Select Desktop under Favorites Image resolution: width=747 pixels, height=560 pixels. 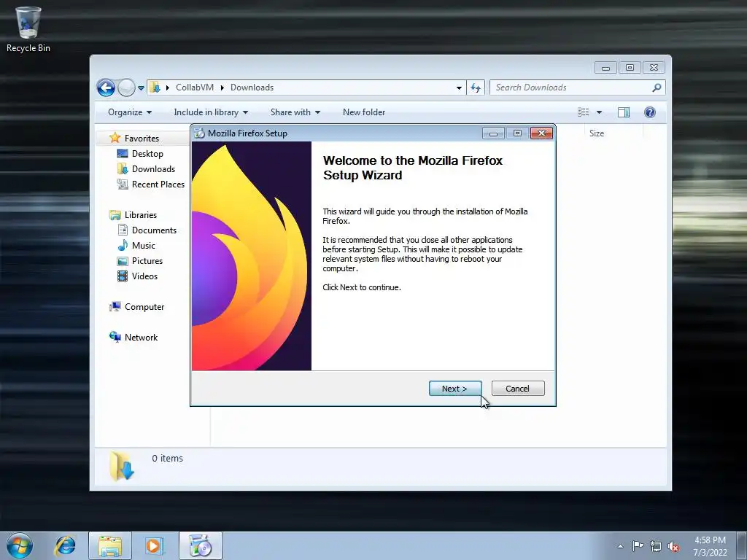coord(147,154)
